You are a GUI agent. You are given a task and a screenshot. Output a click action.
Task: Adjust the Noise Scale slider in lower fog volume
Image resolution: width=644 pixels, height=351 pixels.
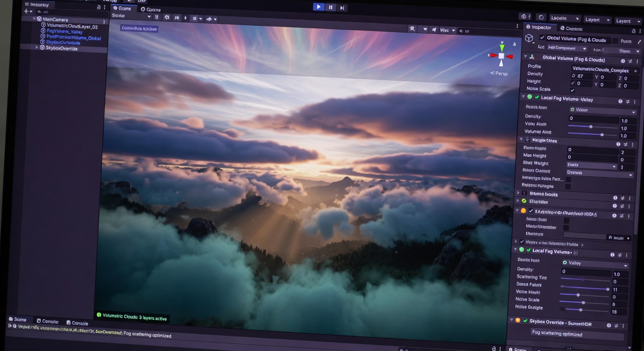(x=584, y=302)
